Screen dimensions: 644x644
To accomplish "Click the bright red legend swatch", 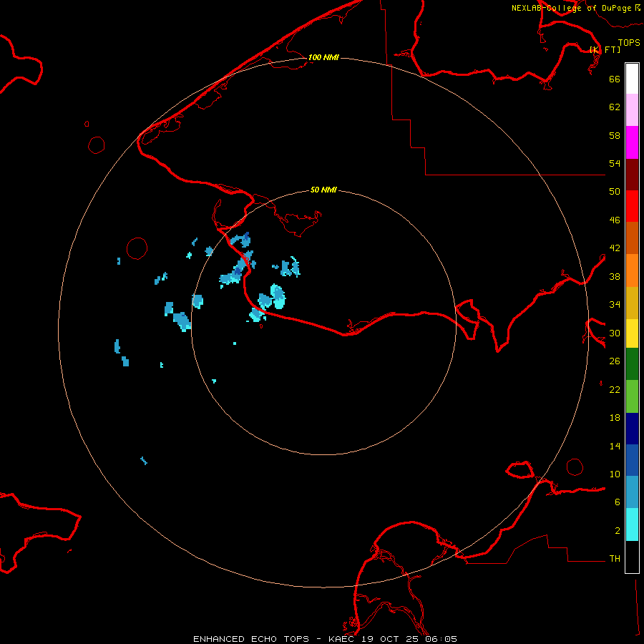I will pyautogui.click(x=632, y=206).
